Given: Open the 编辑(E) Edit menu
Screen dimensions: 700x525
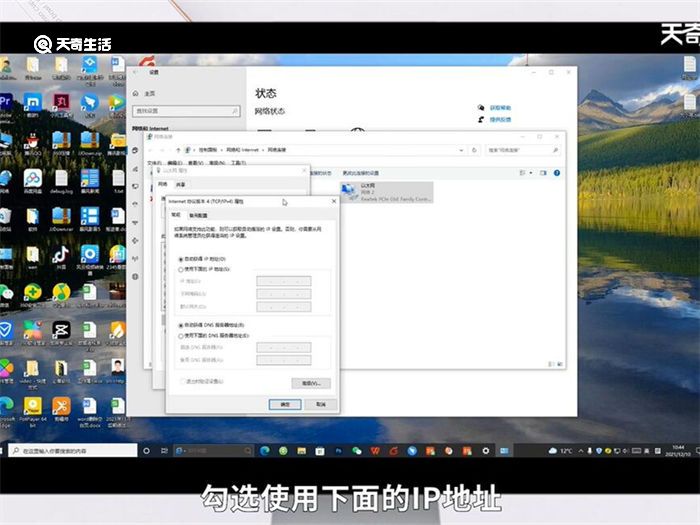Looking at the screenshot, I should pyautogui.click(x=175, y=163).
